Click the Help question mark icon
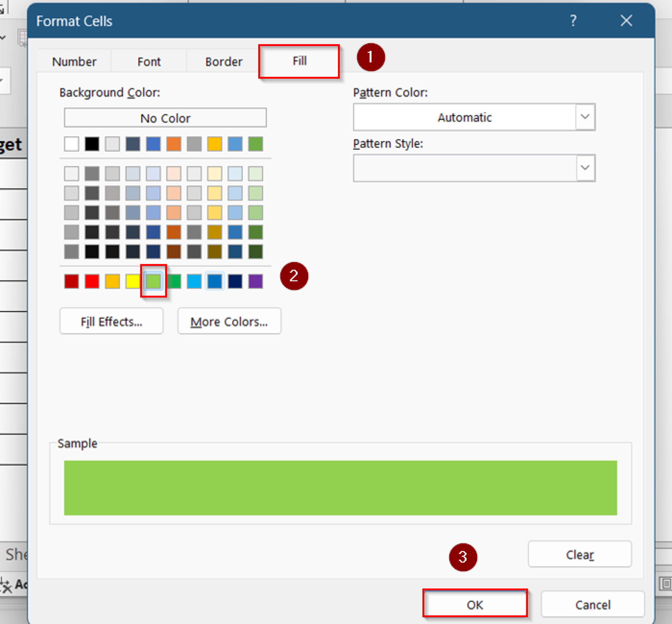Screen dimensions: 672x624 click(x=573, y=21)
